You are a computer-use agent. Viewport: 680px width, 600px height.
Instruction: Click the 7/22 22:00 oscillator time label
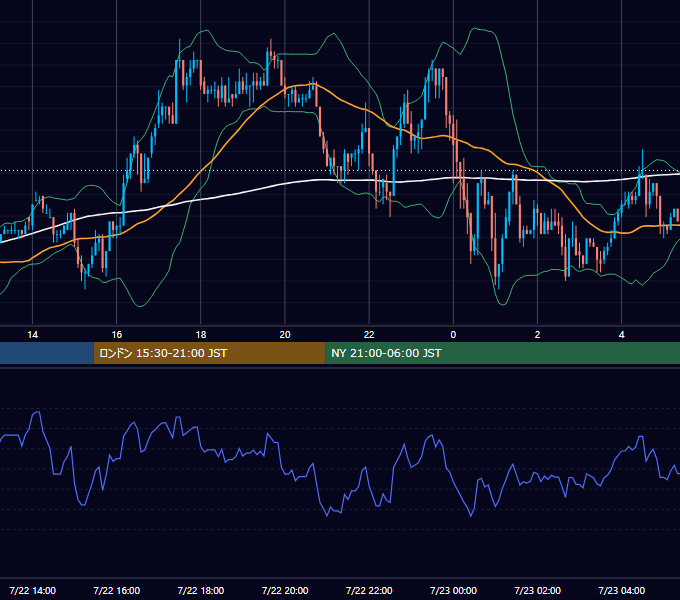(x=369, y=590)
